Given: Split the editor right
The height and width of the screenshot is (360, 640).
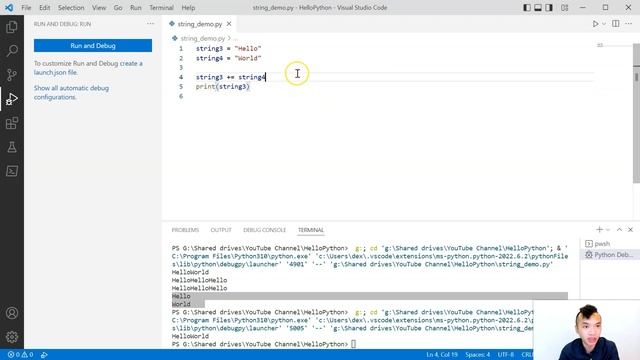Looking at the screenshot, I should [616, 24].
